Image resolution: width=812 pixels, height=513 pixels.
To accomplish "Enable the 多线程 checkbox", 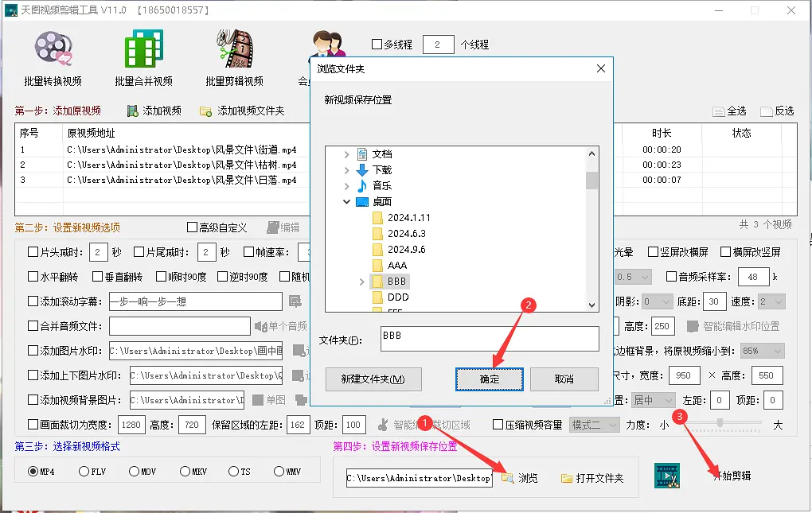I will [377, 45].
